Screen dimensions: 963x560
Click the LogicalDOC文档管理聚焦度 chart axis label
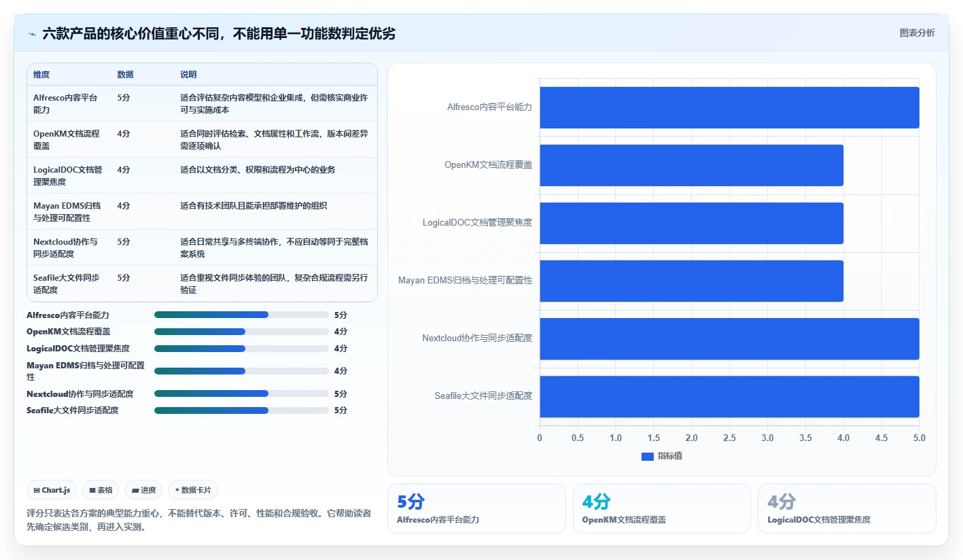click(x=477, y=223)
